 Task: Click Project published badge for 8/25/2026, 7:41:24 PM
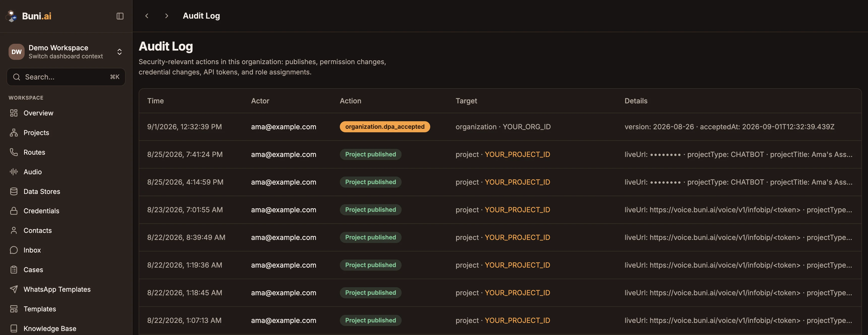(370, 154)
